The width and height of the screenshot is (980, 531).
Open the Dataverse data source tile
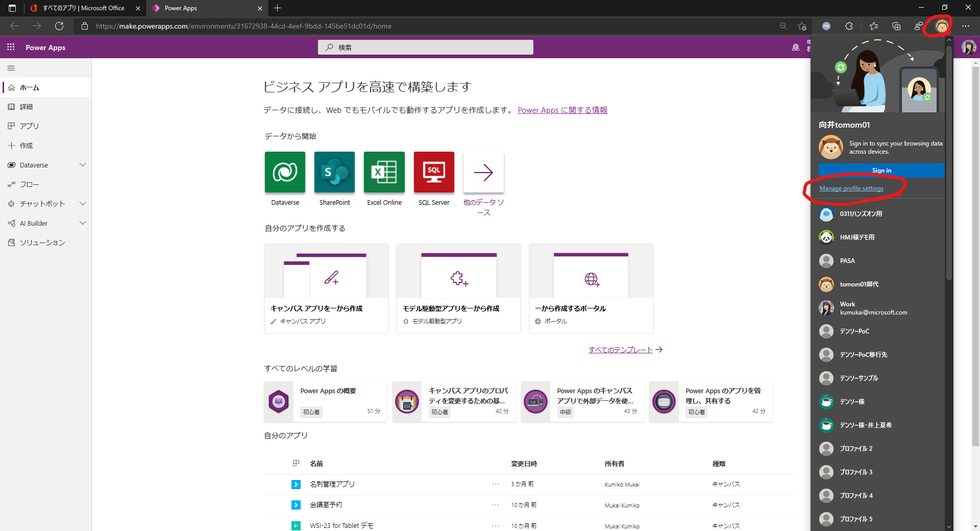(x=285, y=172)
